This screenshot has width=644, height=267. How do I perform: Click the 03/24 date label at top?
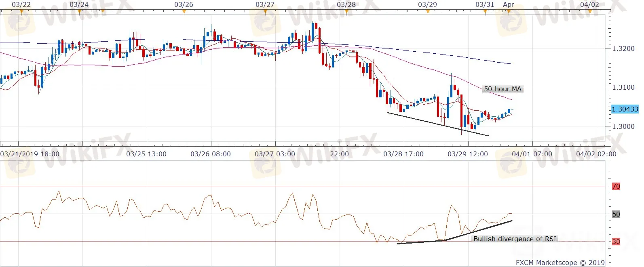tap(79, 4)
